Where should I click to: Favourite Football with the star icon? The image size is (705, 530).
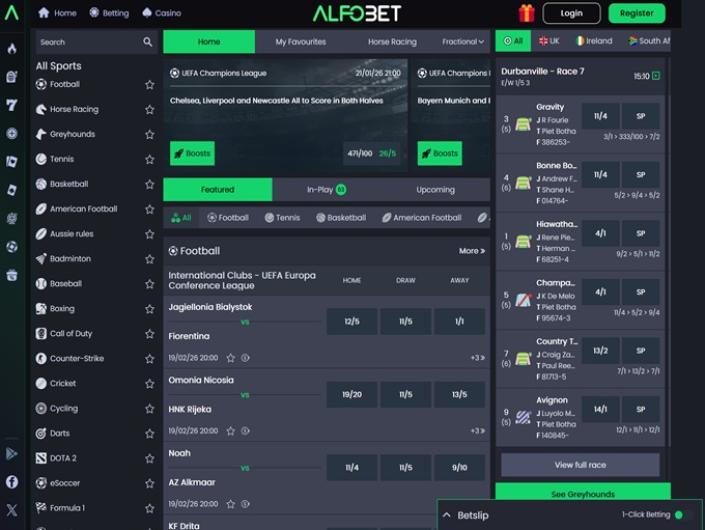pos(150,85)
